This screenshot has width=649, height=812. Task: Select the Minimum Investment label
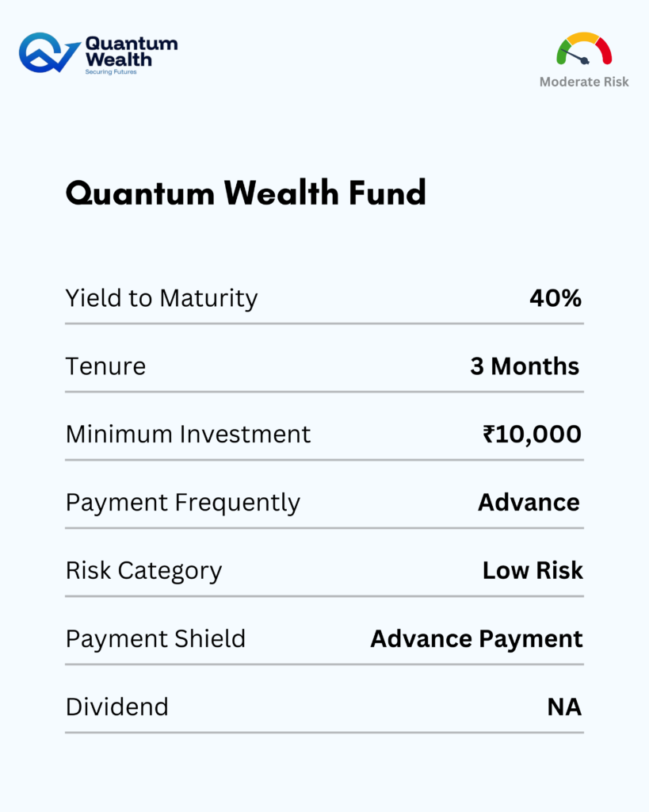pyautogui.click(x=188, y=435)
